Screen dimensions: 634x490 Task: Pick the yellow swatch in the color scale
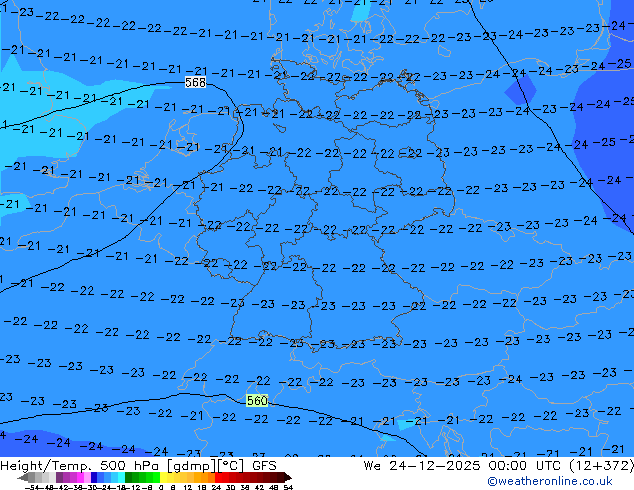pos(163,478)
